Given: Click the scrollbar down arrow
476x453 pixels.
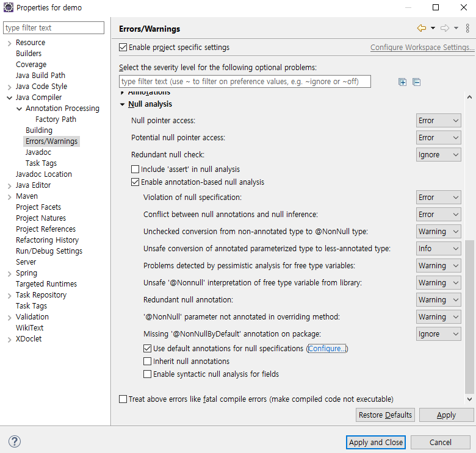Looking at the screenshot, I should point(469,399).
